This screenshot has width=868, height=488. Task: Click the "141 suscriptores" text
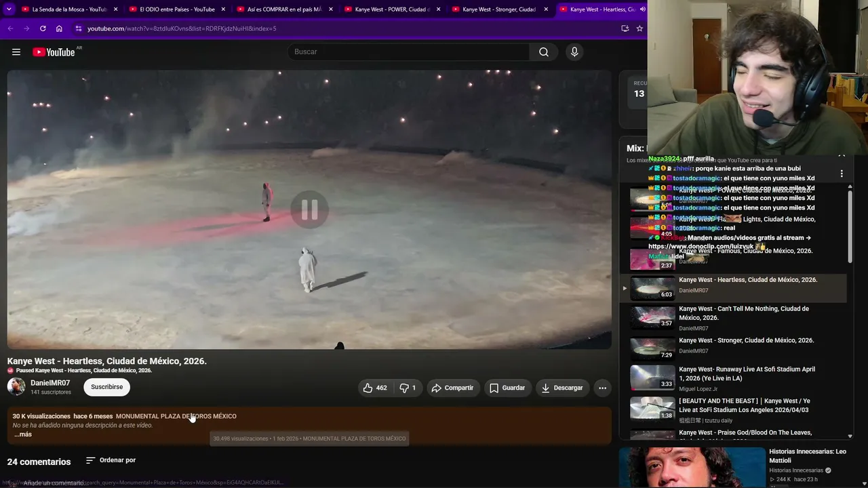[51, 392]
